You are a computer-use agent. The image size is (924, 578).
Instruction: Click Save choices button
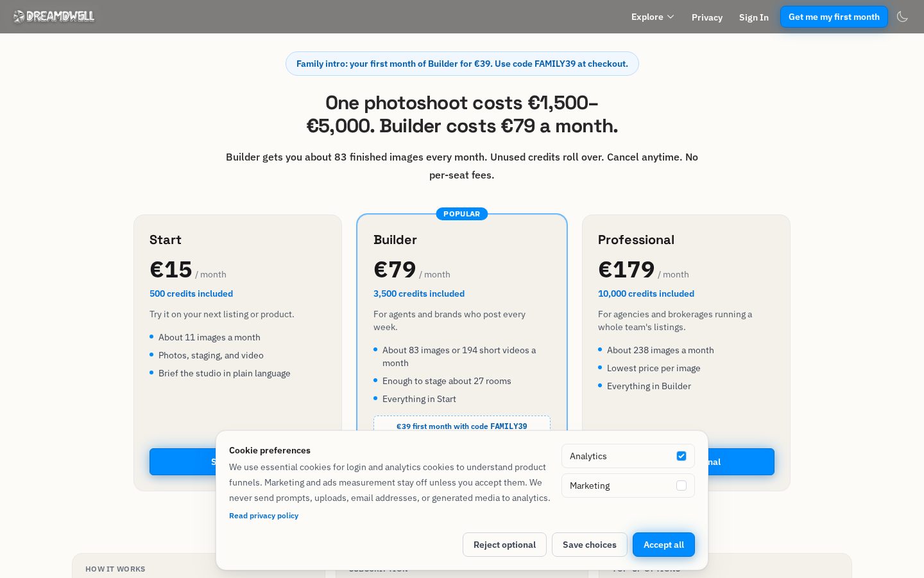[589, 545]
